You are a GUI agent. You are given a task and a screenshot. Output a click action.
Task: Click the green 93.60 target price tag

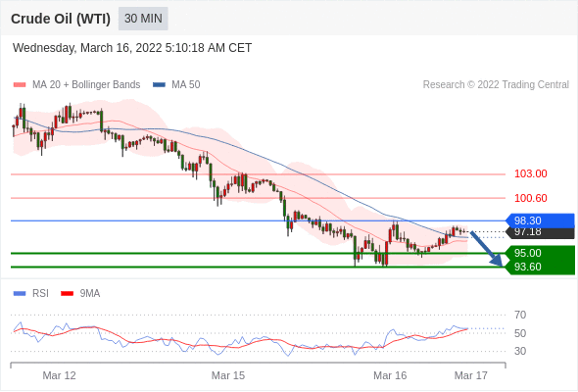540,267
